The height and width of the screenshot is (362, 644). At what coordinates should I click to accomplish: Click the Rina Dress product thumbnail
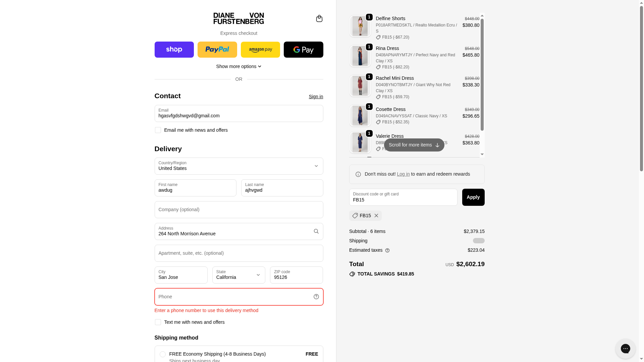[x=360, y=56]
